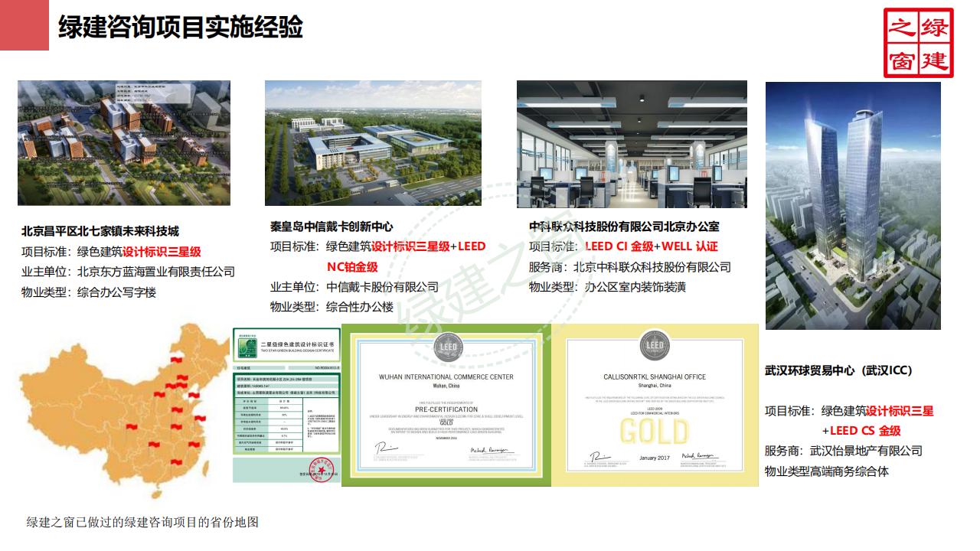Open the office interior photo
This screenshot has height=551, width=980.
coord(632,144)
